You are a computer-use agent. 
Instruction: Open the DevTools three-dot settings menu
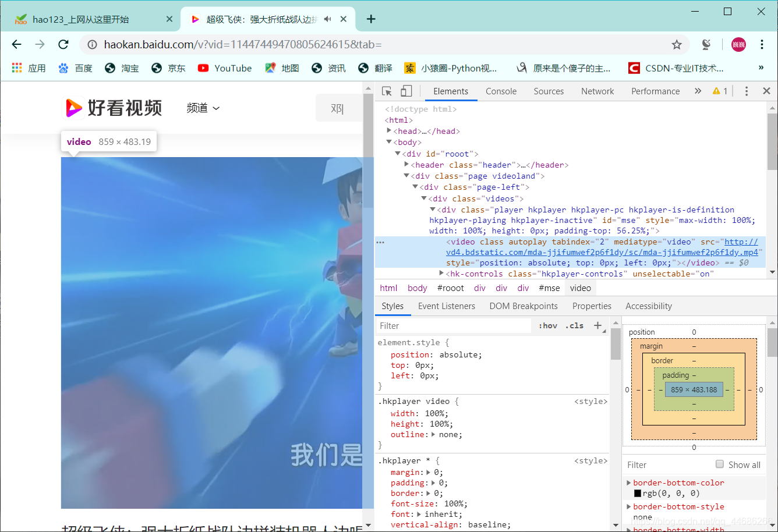click(747, 91)
